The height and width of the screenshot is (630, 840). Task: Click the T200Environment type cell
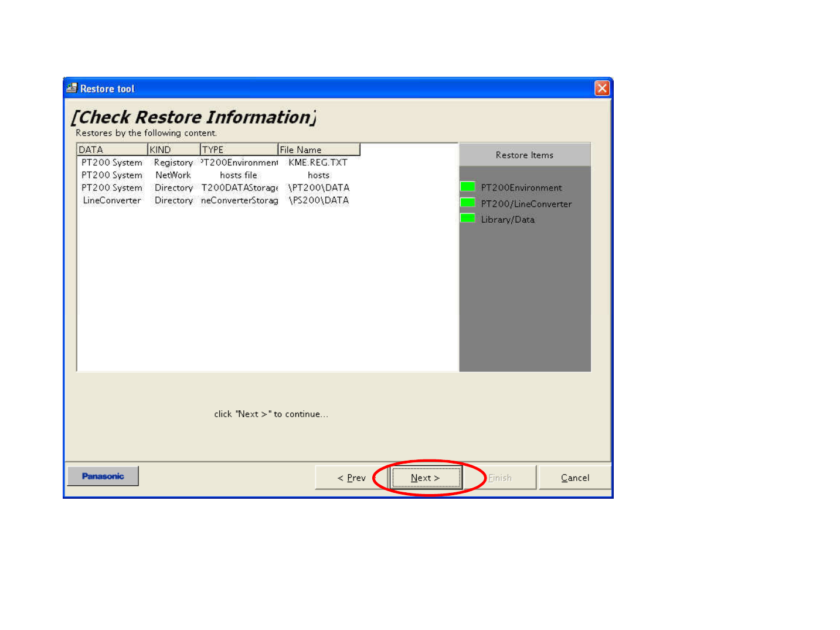(x=239, y=162)
